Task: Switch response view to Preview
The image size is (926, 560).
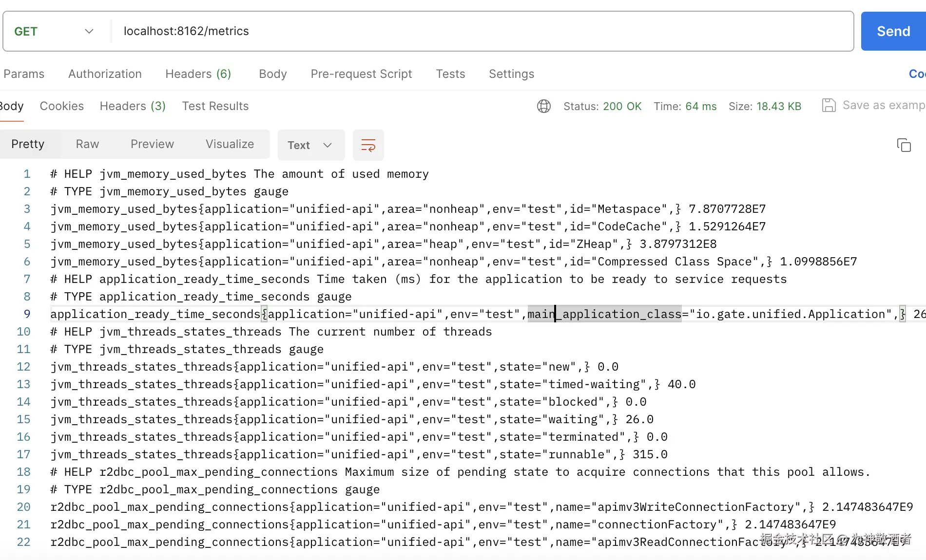Action: 152,144
